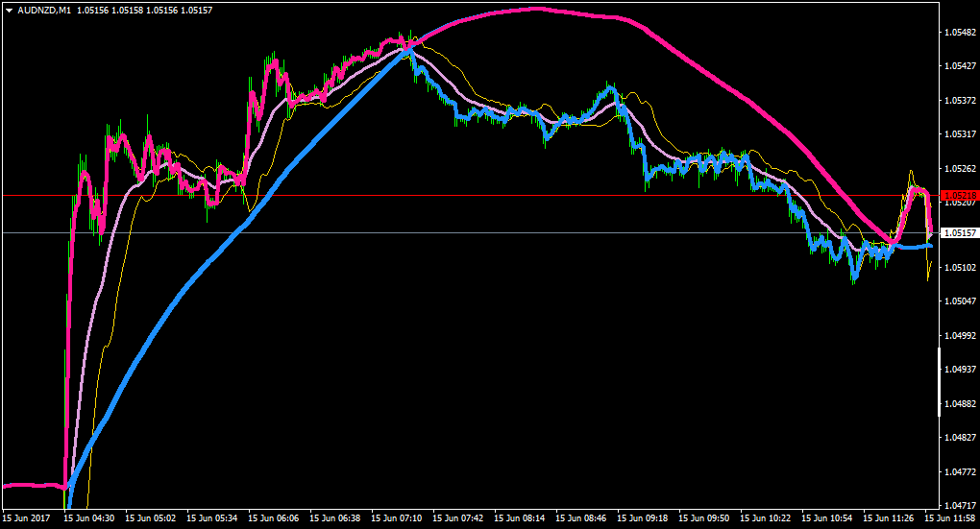980x529 pixels.
Task: Select the 15 Jun 2017 date label
Action: [x=26, y=517]
